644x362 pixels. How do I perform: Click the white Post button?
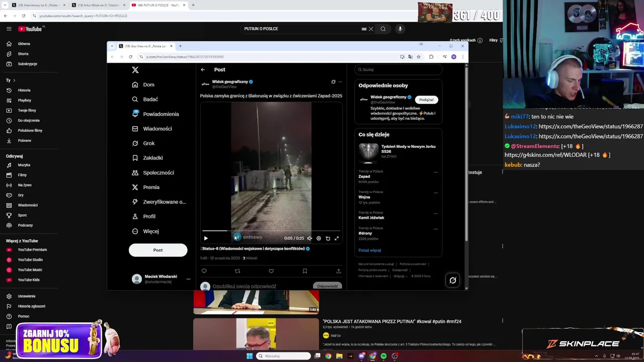coord(158,250)
